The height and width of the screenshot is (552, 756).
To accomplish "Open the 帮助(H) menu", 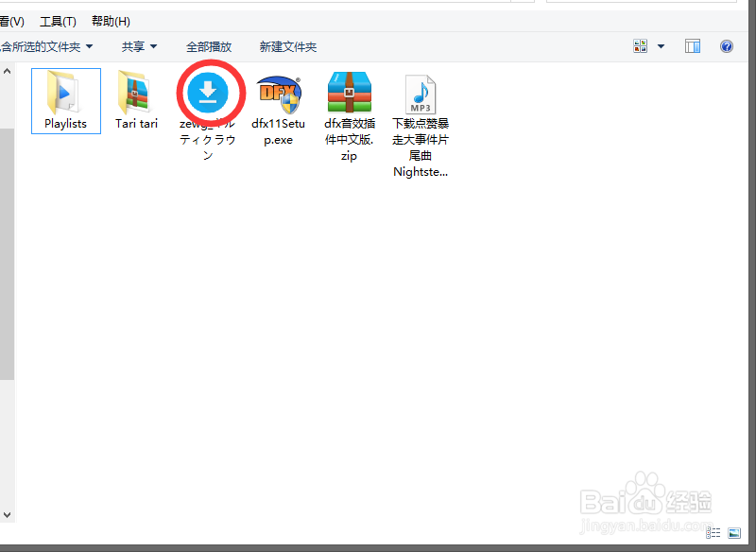I will click(111, 22).
